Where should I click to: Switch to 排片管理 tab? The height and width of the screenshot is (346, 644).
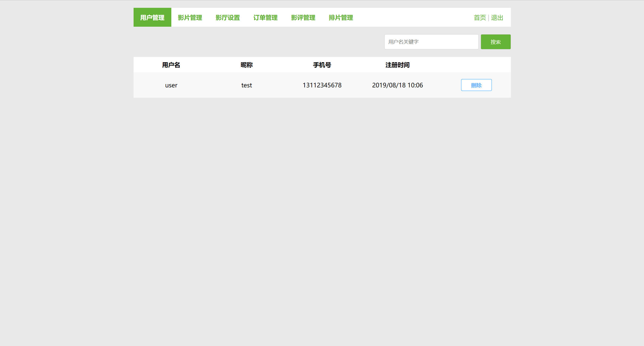pos(341,17)
